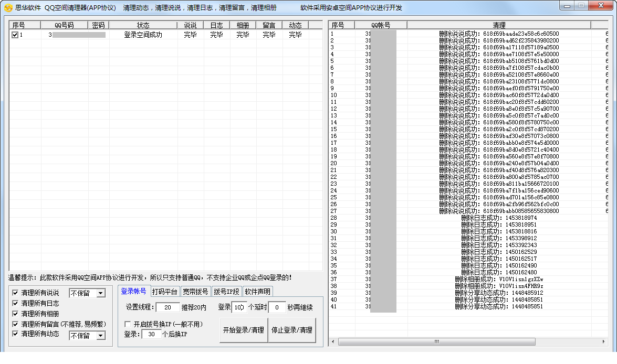
Task: Close the QQ空间清理器 window
Action: click(601, 5)
